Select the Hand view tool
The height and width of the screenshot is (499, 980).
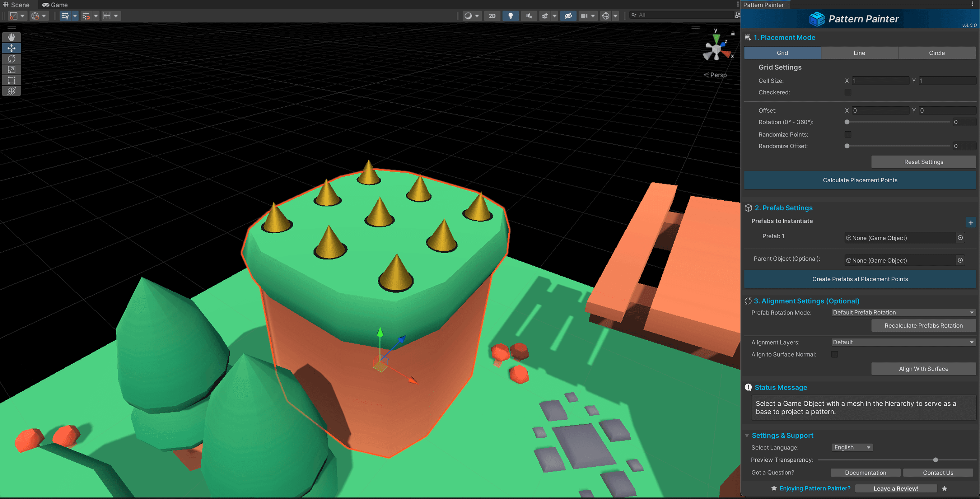tap(12, 37)
